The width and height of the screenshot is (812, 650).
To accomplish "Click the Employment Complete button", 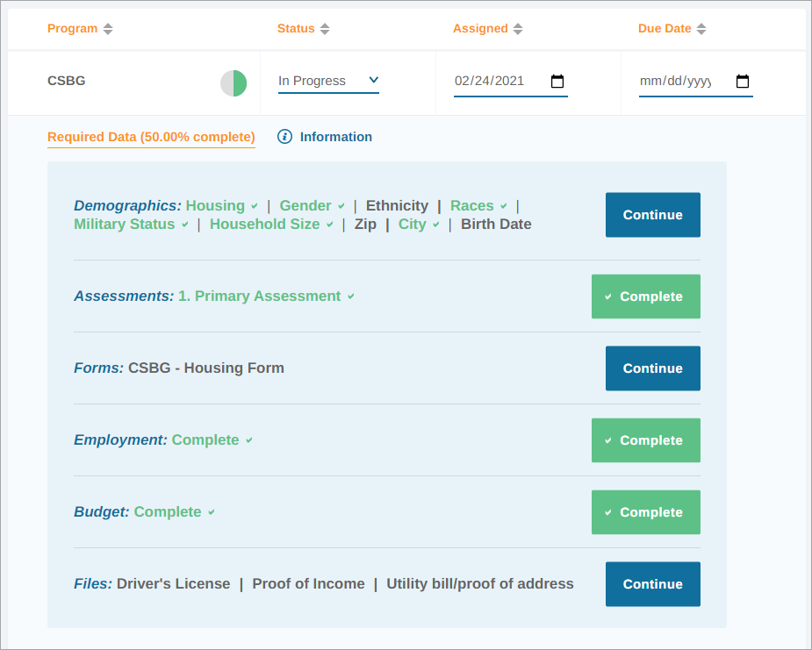I will (x=646, y=440).
